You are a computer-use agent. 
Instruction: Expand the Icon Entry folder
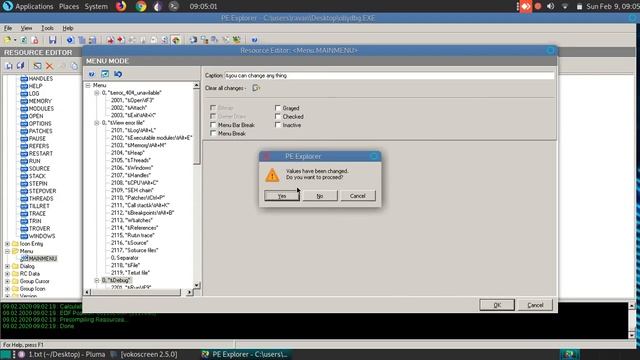(x=7, y=244)
